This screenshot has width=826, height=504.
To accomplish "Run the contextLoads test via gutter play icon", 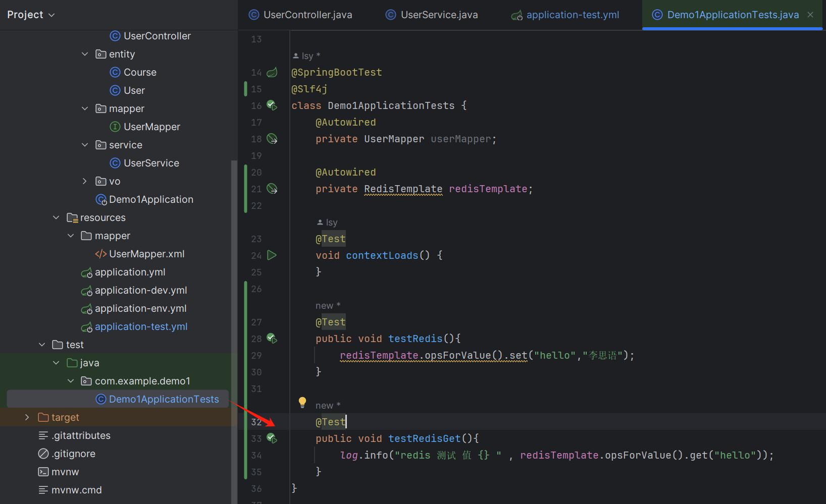I will (272, 255).
